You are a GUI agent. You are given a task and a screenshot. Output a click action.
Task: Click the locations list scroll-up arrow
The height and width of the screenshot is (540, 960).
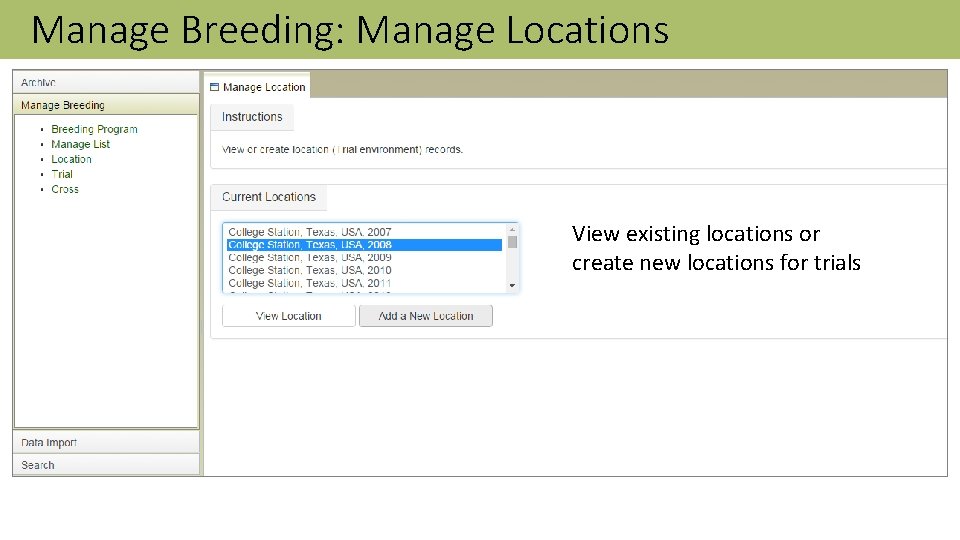[x=512, y=230]
